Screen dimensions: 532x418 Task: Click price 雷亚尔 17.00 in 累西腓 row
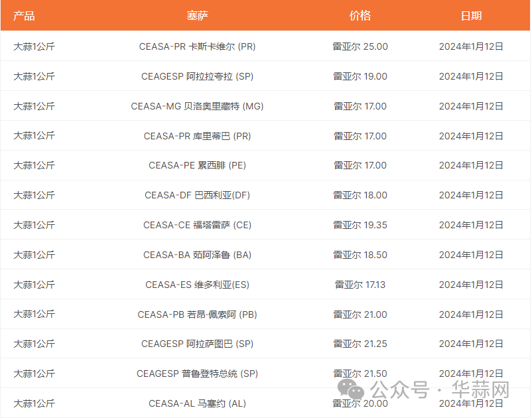(x=360, y=165)
